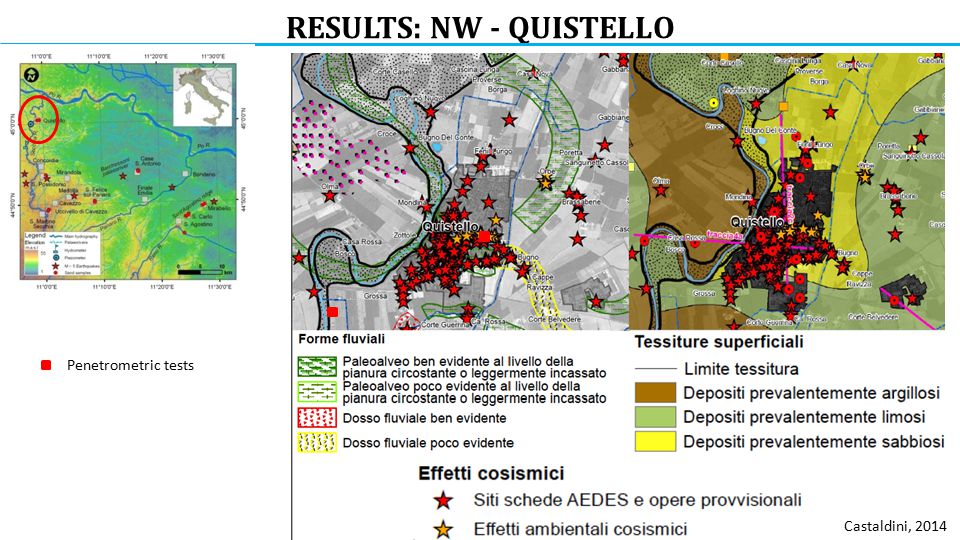Click the Casa Rossa label on grayscale map

[x=362, y=241]
